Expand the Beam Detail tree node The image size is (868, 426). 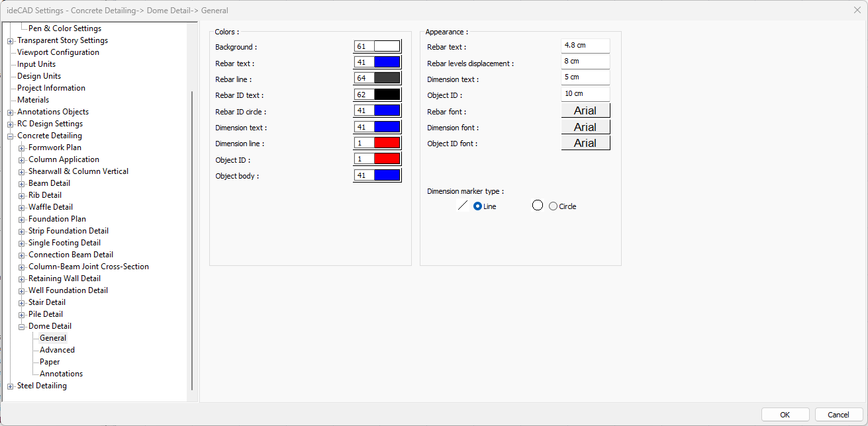click(x=22, y=183)
